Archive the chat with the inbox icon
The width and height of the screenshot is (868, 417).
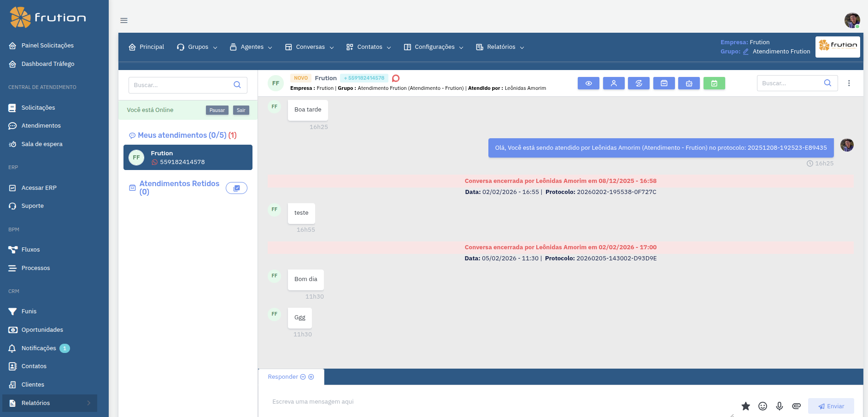[x=664, y=83]
